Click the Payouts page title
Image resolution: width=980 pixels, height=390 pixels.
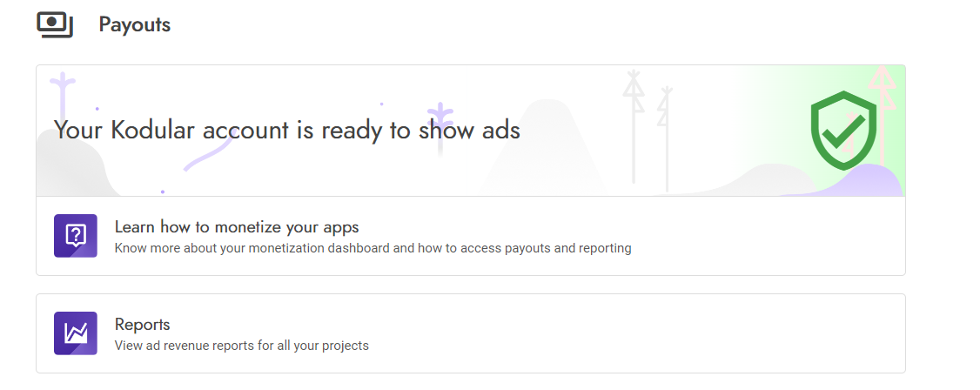(x=134, y=25)
